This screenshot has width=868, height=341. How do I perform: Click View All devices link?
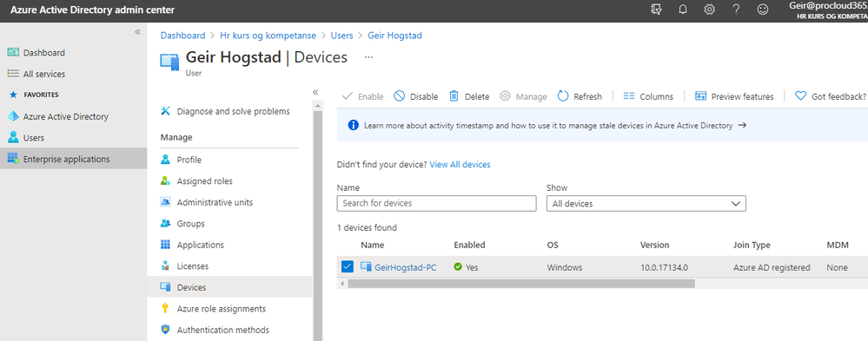tap(460, 165)
